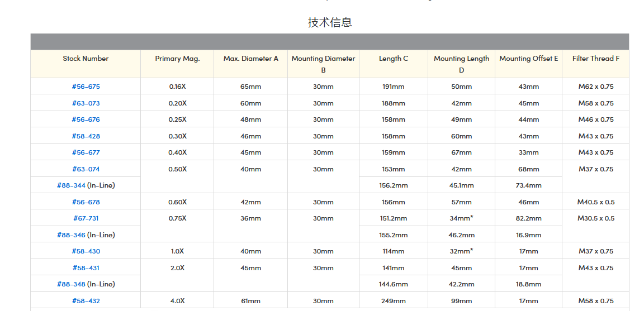Click stock number #63-074
Screen dimensions: 644x311
point(86,169)
